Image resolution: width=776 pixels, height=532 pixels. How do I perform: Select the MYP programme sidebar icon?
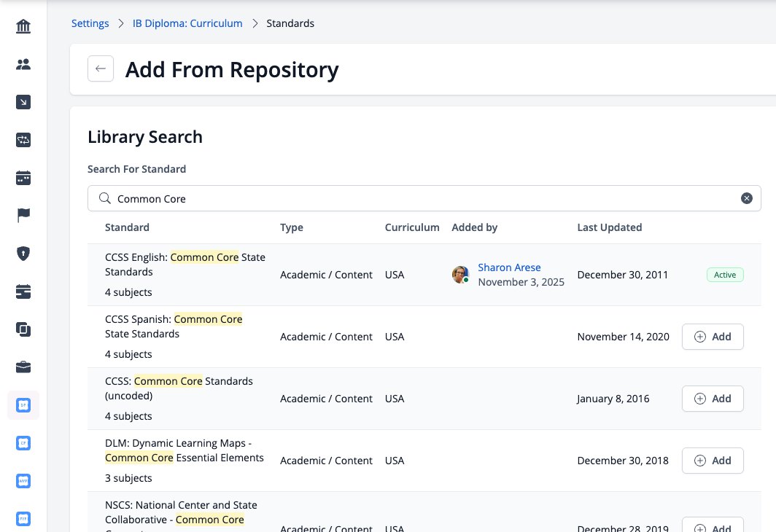(x=23, y=481)
